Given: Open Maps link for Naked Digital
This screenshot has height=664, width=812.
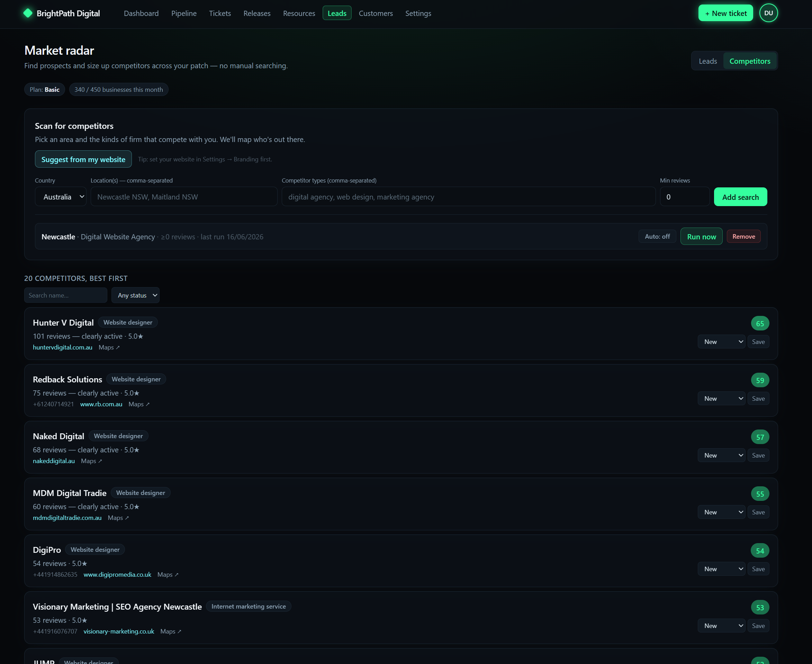Looking at the screenshot, I should tap(92, 461).
